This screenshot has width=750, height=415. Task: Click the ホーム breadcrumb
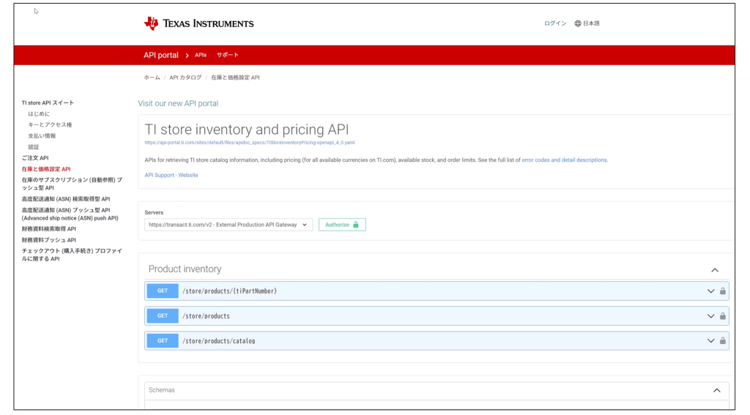pyautogui.click(x=152, y=77)
